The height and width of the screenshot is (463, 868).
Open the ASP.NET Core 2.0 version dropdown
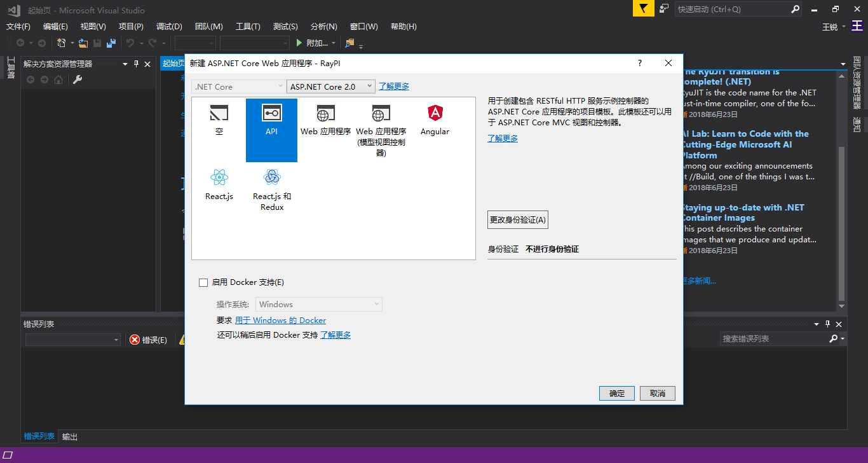tap(331, 86)
